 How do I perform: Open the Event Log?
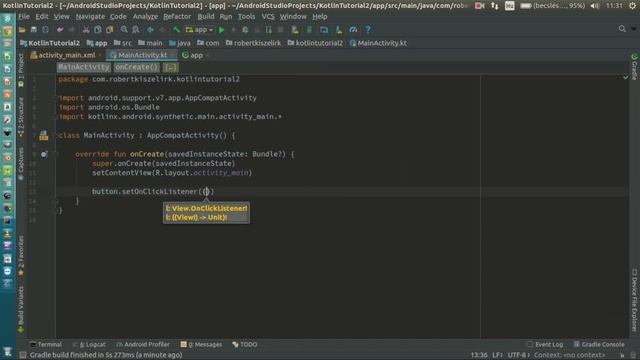point(545,344)
